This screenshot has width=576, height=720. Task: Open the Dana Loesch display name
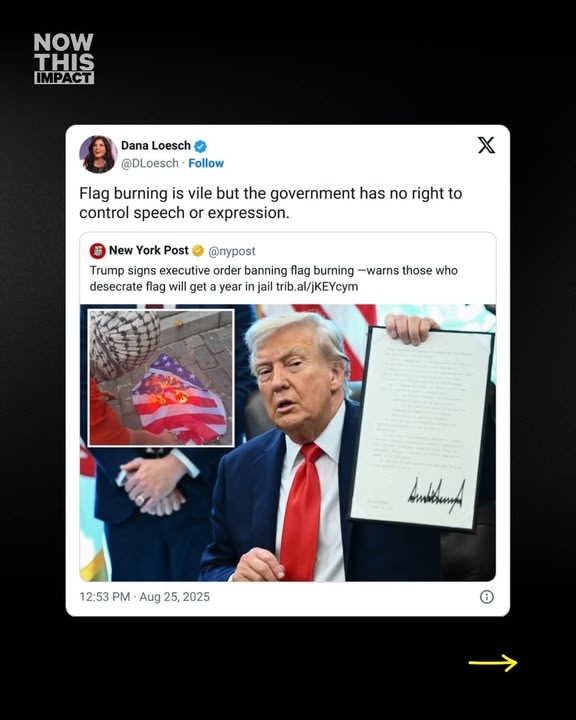pos(156,146)
